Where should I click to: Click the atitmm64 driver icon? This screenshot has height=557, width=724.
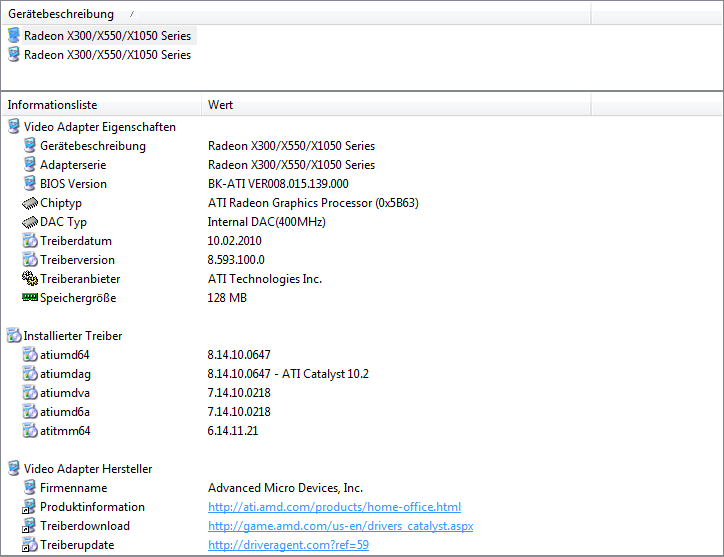(30, 430)
